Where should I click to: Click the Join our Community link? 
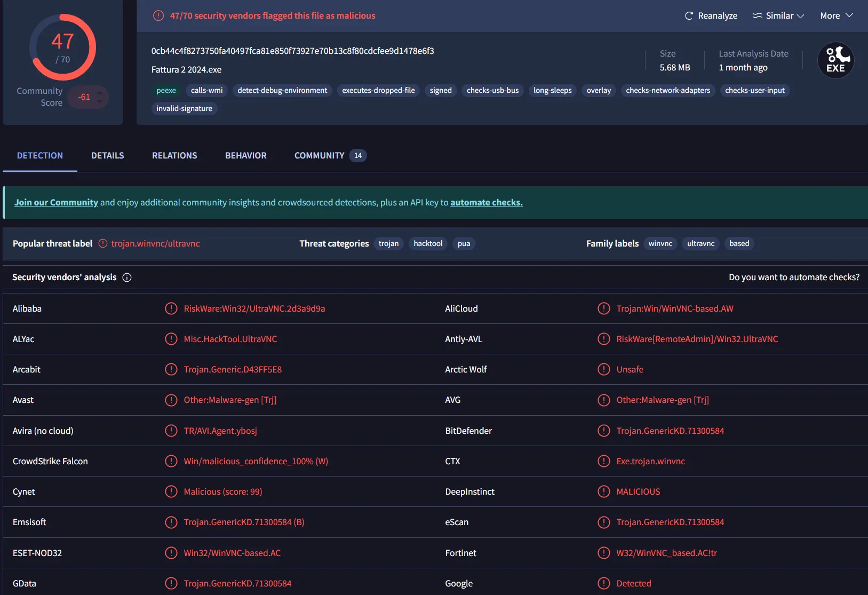(x=55, y=202)
